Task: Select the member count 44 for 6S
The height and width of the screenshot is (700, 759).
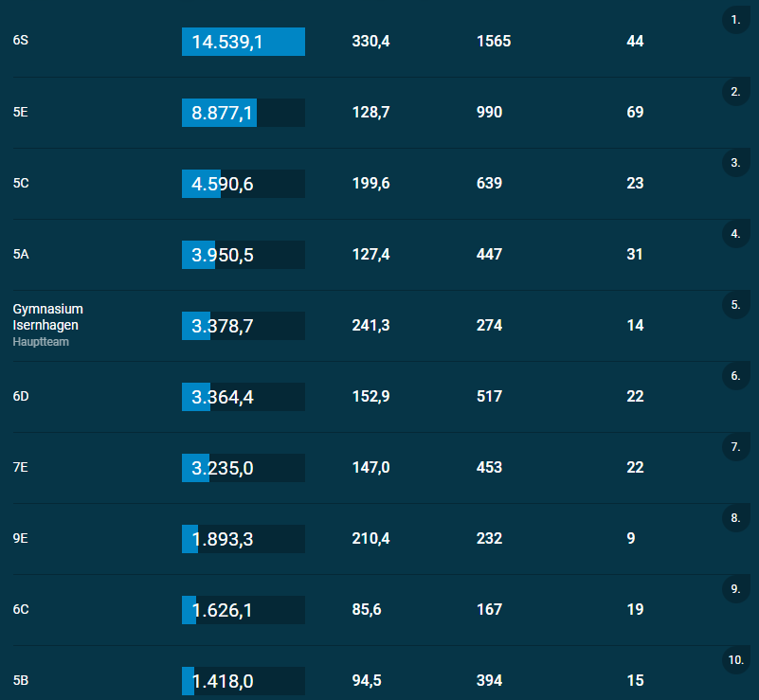Action: pos(635,41)
